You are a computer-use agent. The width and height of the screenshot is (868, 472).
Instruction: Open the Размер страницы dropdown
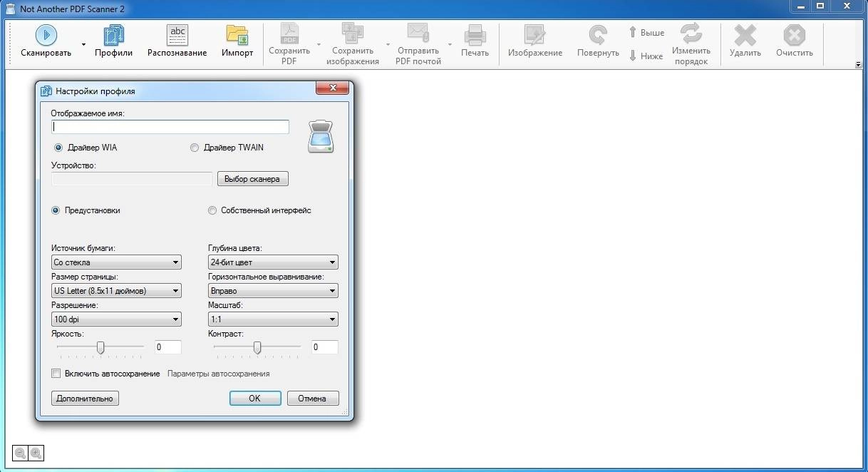point(116,291)
